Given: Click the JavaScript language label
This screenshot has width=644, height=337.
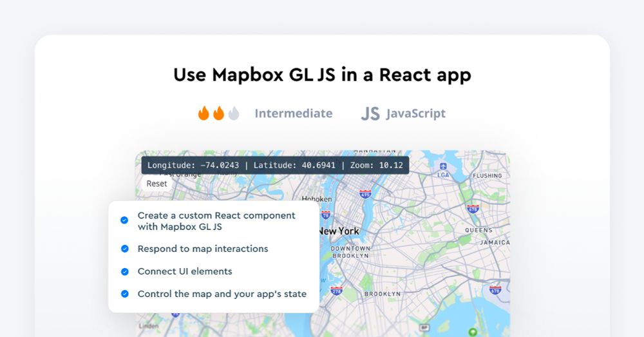Looking at the screenshot, I should tap(415, 114).
